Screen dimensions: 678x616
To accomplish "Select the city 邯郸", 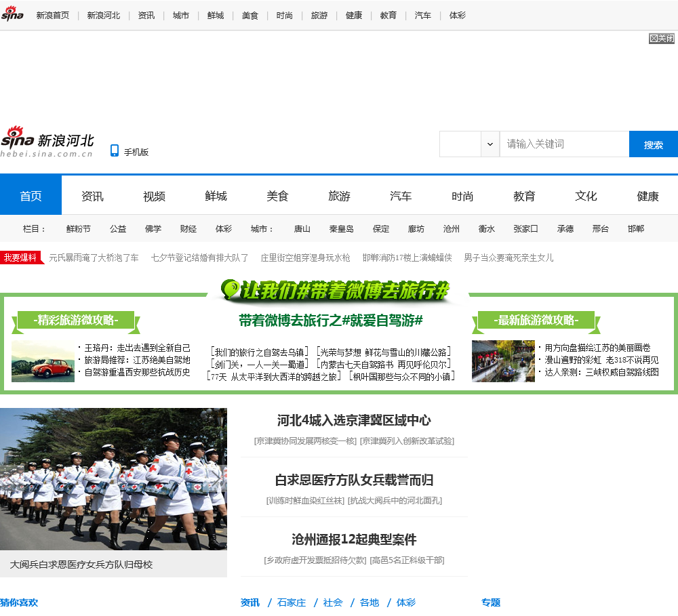I will coord(636,228).
